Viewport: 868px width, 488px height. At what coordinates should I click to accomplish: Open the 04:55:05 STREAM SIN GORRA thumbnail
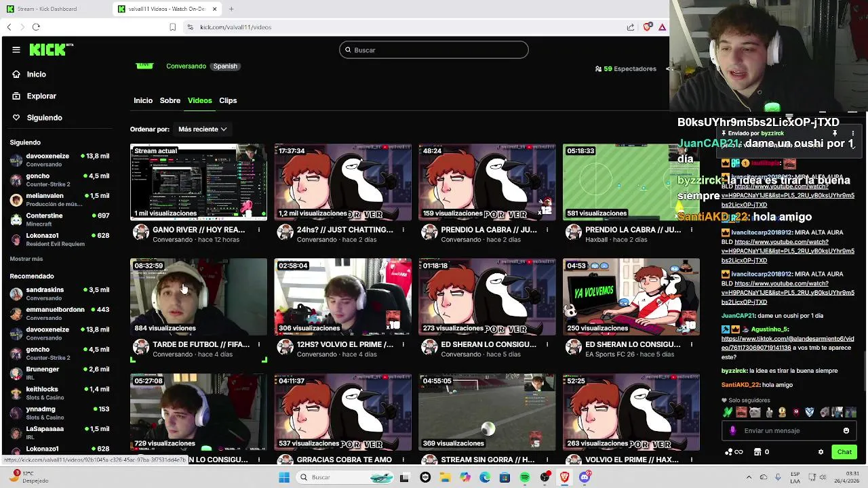487,412
